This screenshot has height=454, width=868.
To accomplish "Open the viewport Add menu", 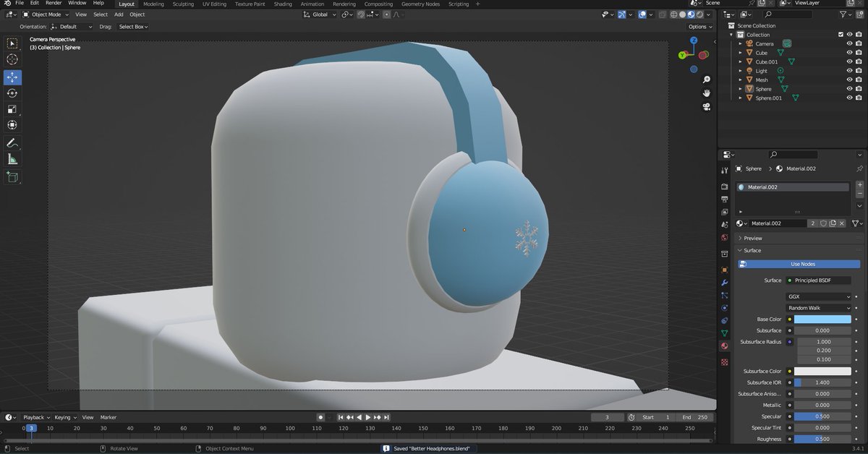I will (118, 14).
